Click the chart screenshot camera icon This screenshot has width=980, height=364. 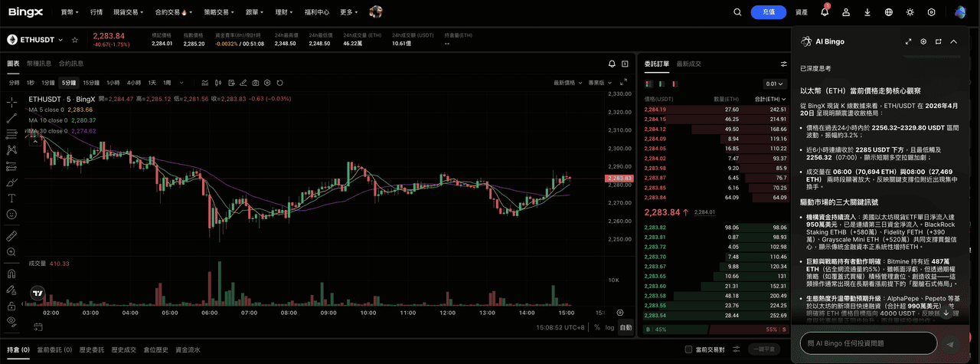(255, 83)
